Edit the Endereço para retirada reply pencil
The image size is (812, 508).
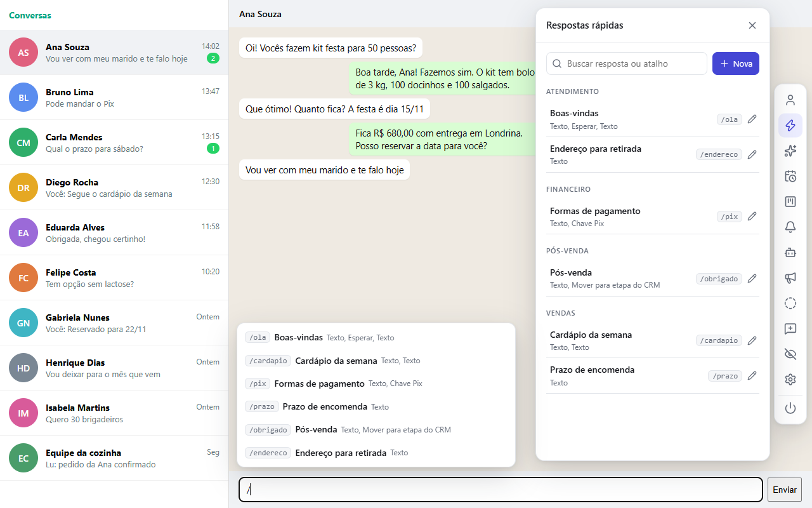tap(752, 154)
